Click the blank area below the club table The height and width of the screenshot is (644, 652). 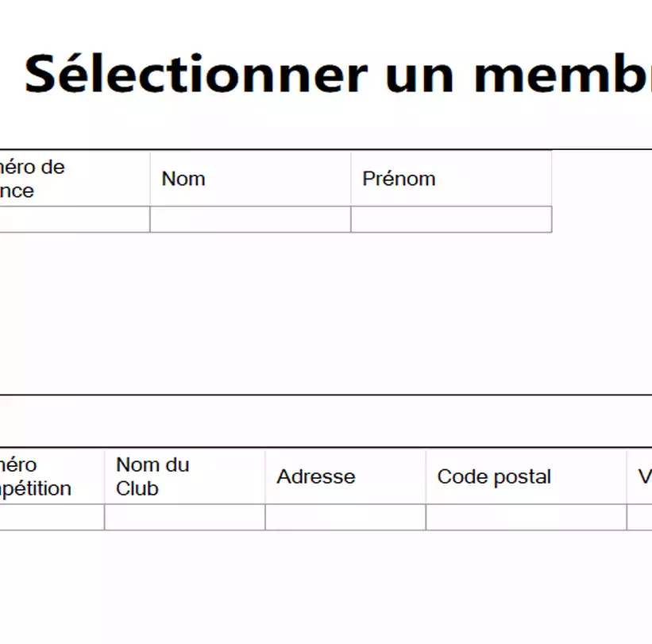click(x=318, y=588)
